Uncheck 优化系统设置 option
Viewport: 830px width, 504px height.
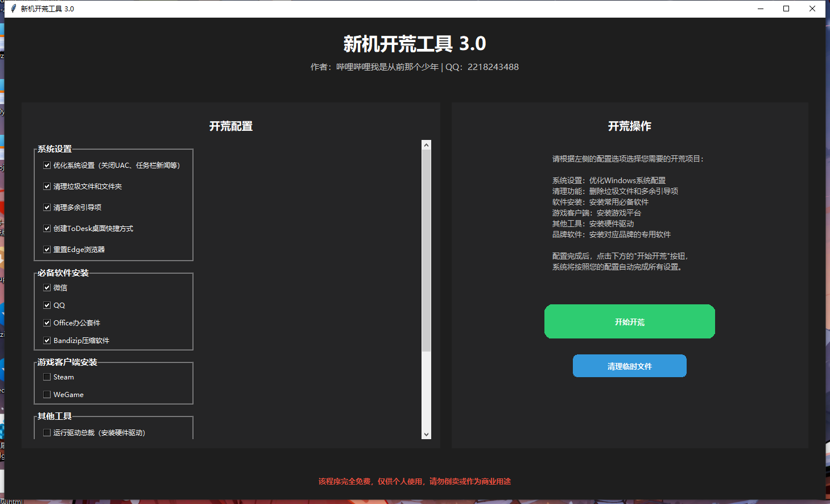coord(47,165)
